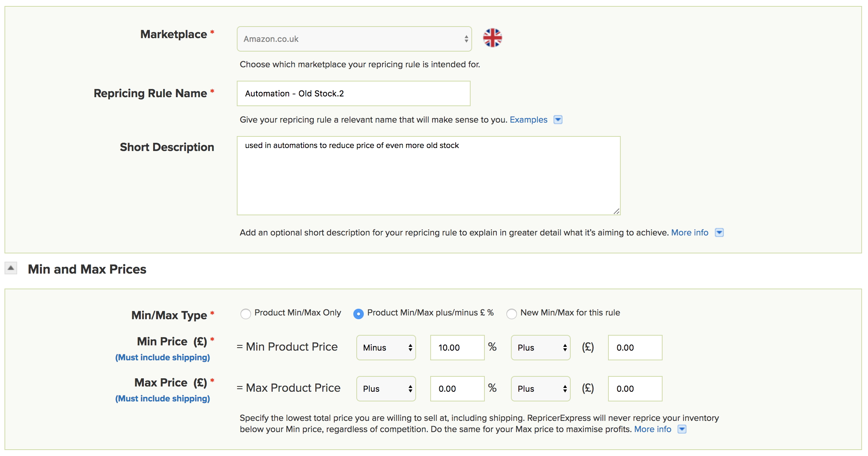The image size is (868, 456).
Task: Click the Short Description textarea resize handle
Action: coord(616,211)
